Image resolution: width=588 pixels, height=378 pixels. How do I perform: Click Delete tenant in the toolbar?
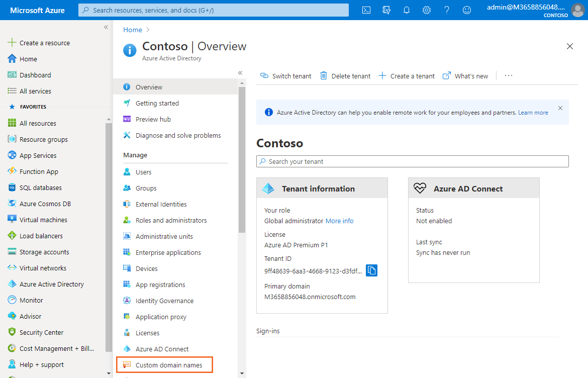pos(345,76)
